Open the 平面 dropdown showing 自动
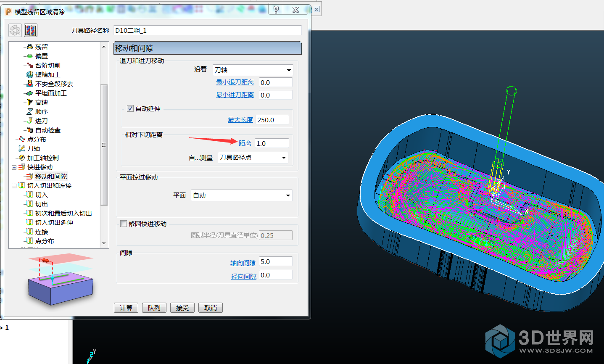 (x=242, y=195)
